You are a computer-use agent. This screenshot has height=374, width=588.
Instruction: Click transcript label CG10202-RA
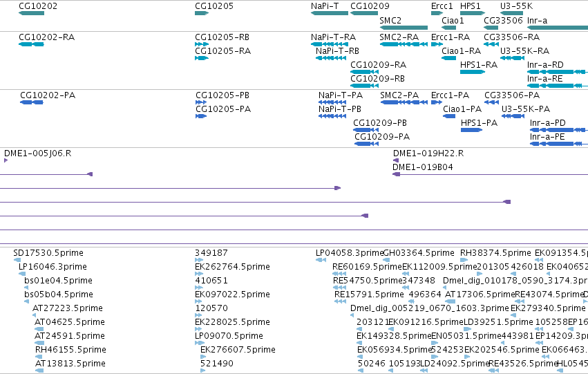[47, 37]
